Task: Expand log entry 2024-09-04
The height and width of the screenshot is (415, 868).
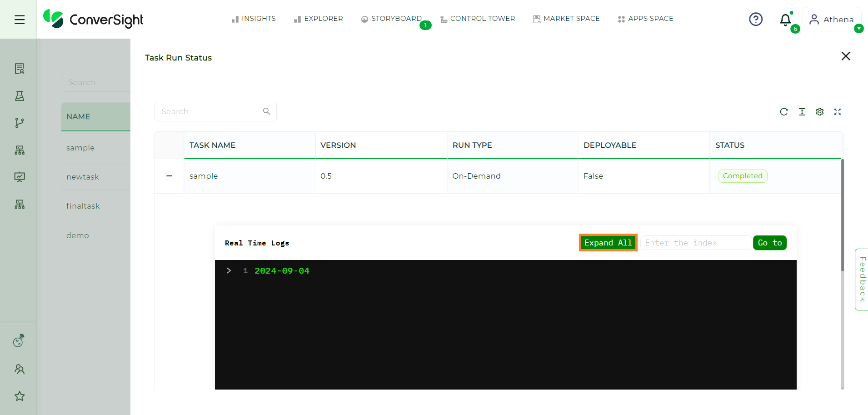Action: click(x=229, y=271)
